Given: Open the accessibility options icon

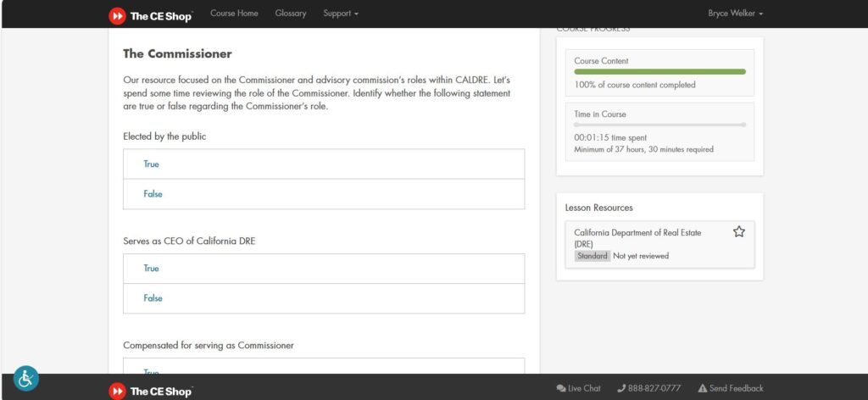Looking at the screenshot, I should coord(25,378).
